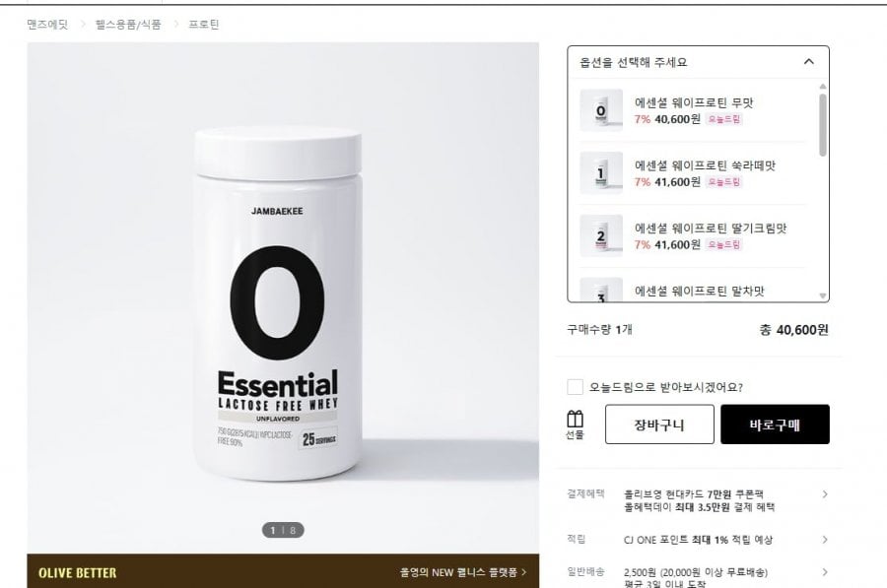Click option list scrollbar down arrow
This screenshot has width=887, height=588.
click(823, 295)
